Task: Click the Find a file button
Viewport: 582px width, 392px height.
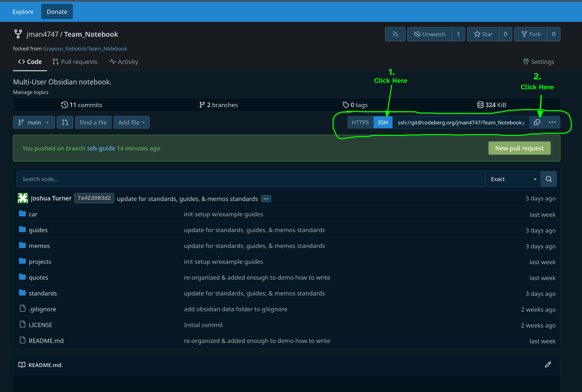Action: [93, 122]
